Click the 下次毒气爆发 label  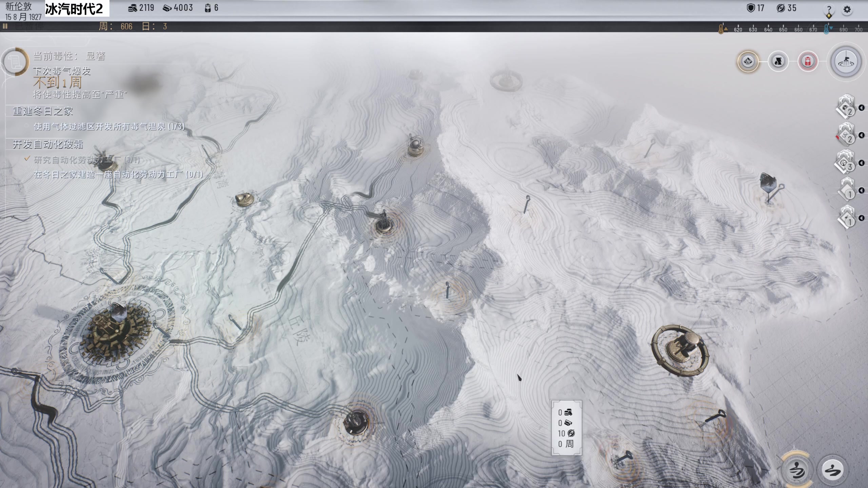[x=62, y=71]
